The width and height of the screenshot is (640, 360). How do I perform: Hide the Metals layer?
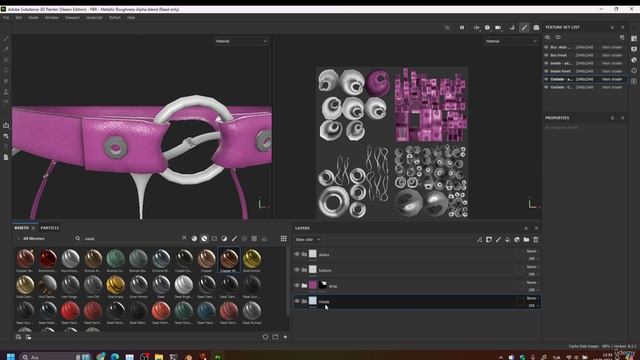tap(297, 301)
